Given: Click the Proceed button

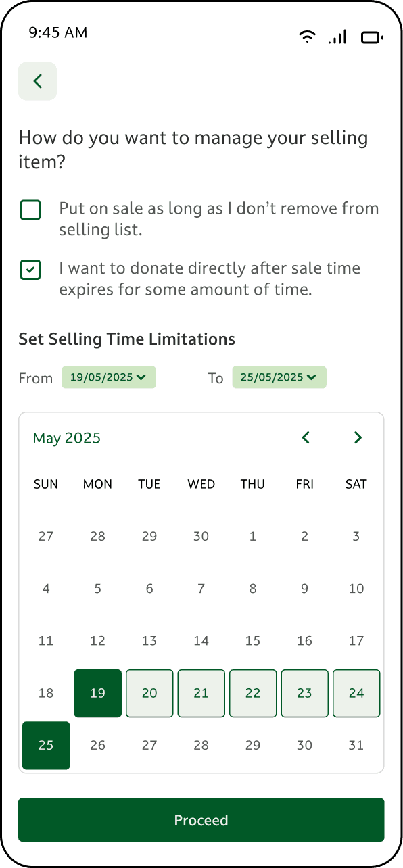Looking at the screenshot, I should (x=201, y=820).
